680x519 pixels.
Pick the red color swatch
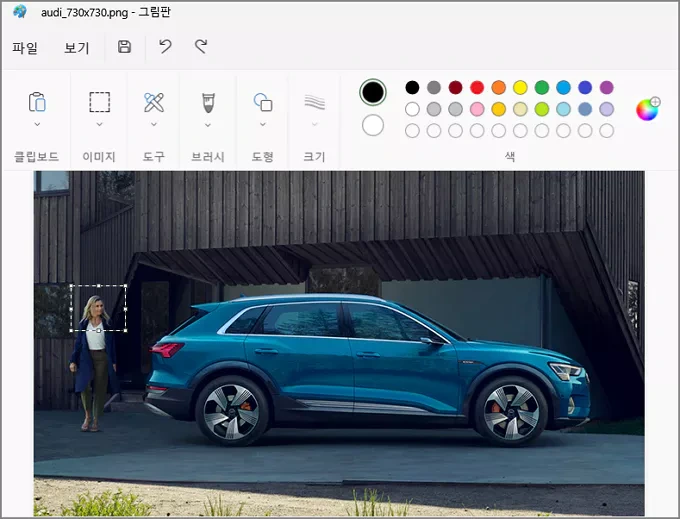coord(477,88)
